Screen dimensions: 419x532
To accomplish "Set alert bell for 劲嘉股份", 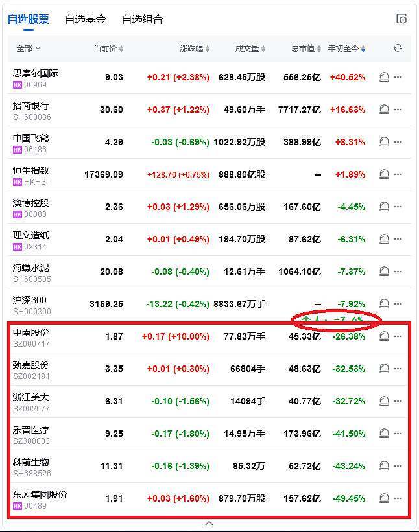I will click(384, 369).
